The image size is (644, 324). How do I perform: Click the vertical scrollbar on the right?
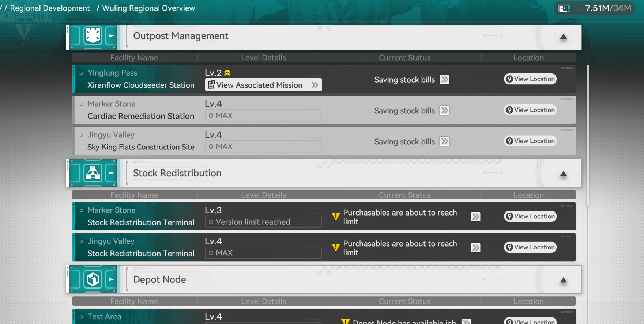[588, 136]
